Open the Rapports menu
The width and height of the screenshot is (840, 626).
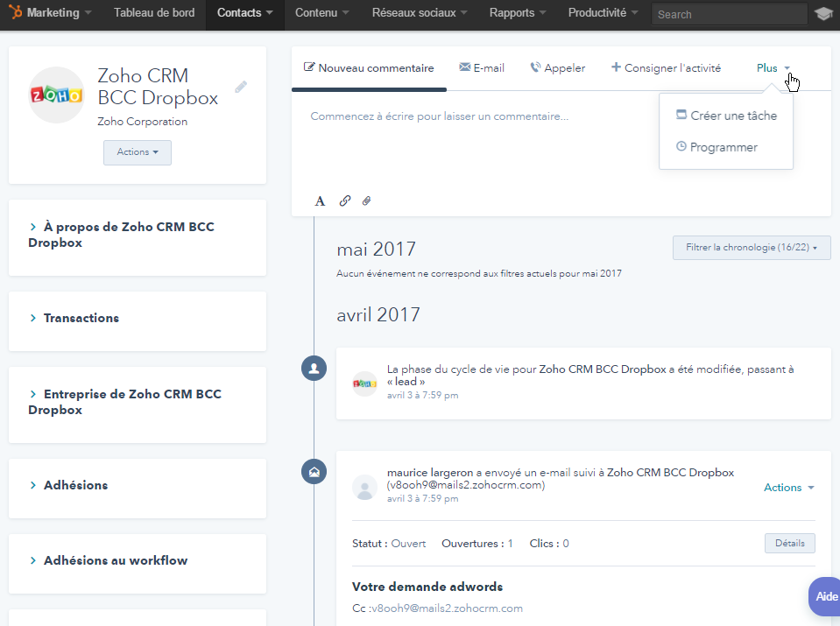point(518,13)
